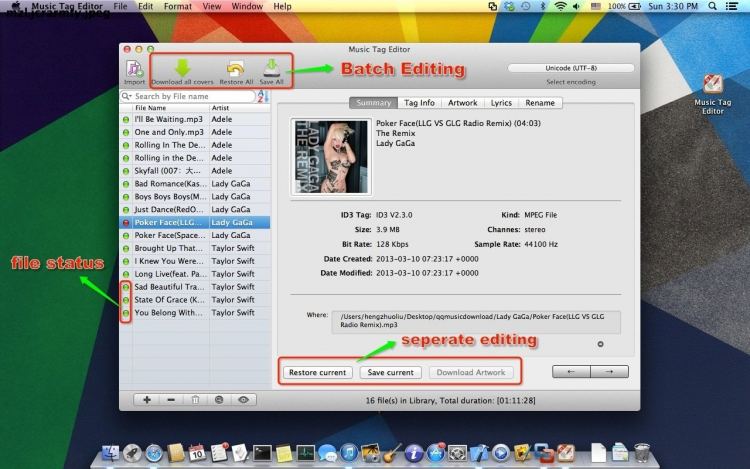Select I'll Be Waiting.mp3 row
The width and height of the screenshot is (750, 469).
pos(195,119)
